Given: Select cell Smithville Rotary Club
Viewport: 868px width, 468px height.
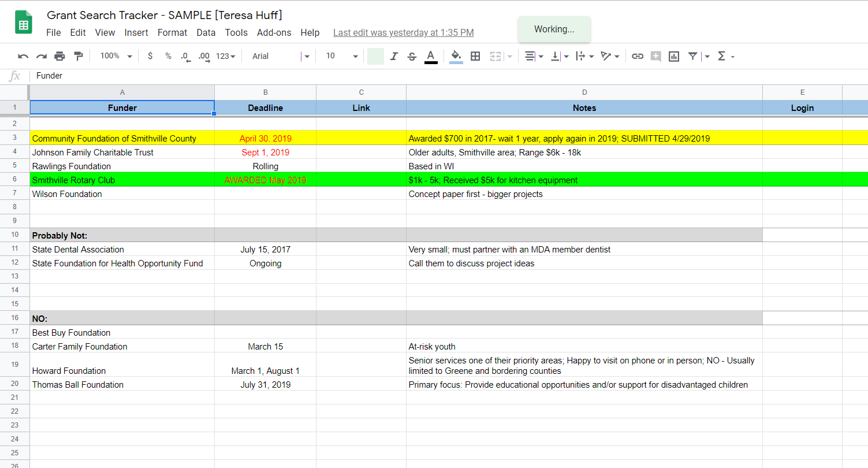Looking at the screenshot, I should (122, 180).
